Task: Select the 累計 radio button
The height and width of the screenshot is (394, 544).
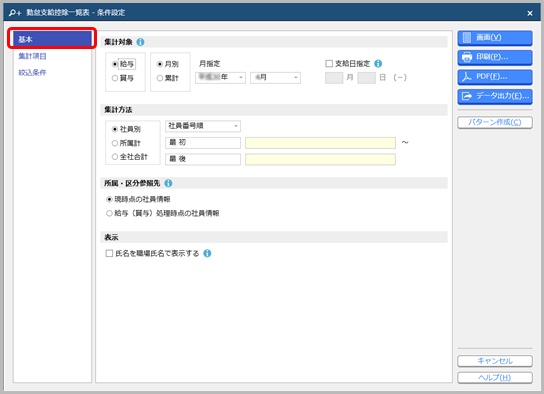Action: click(x=160, y=78)
